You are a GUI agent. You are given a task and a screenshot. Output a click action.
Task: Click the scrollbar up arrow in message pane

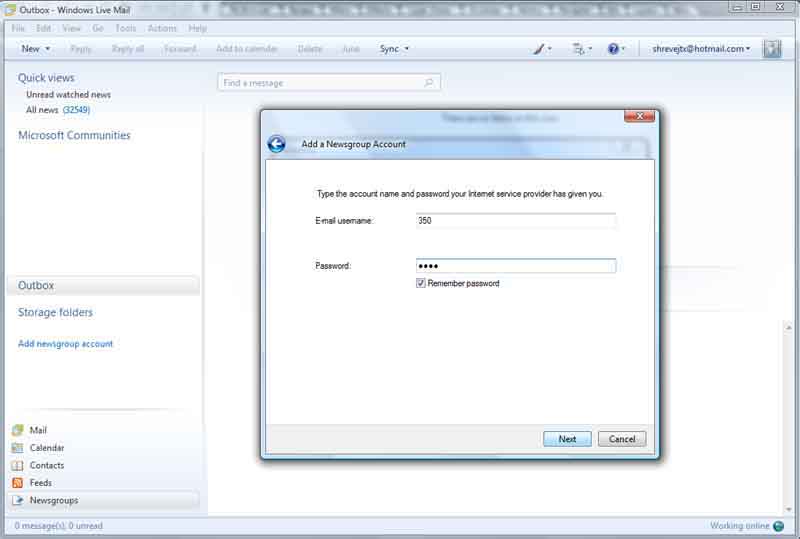(789, 327)
